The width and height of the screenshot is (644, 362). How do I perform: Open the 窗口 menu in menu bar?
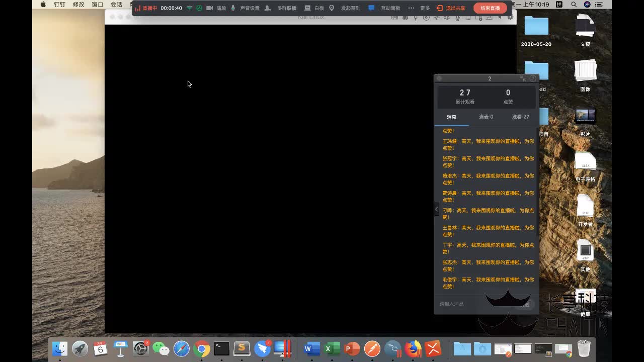click(97, 5)
